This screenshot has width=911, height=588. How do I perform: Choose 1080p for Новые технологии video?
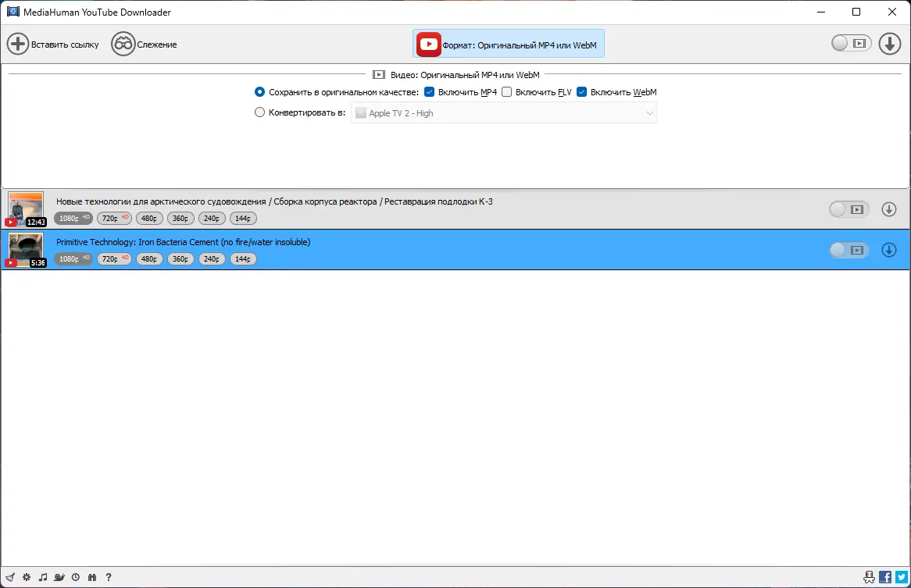pos(73,218)
